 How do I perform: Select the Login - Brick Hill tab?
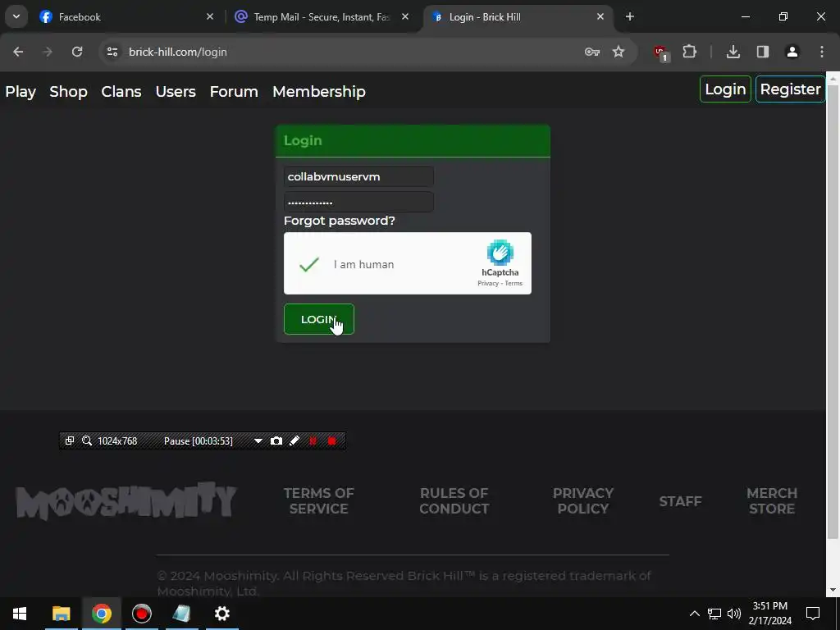point(518,17)
